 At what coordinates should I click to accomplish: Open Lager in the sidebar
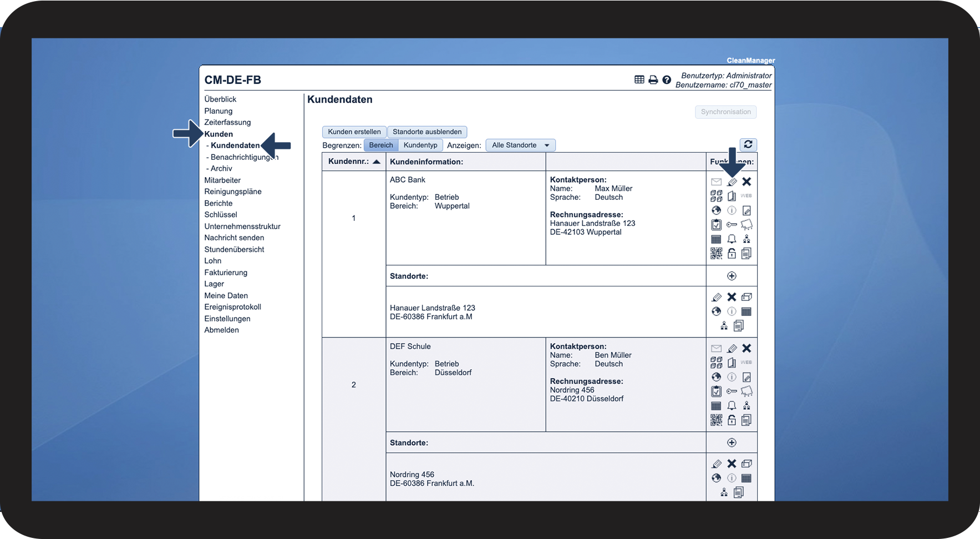click(x=214, y=284)
